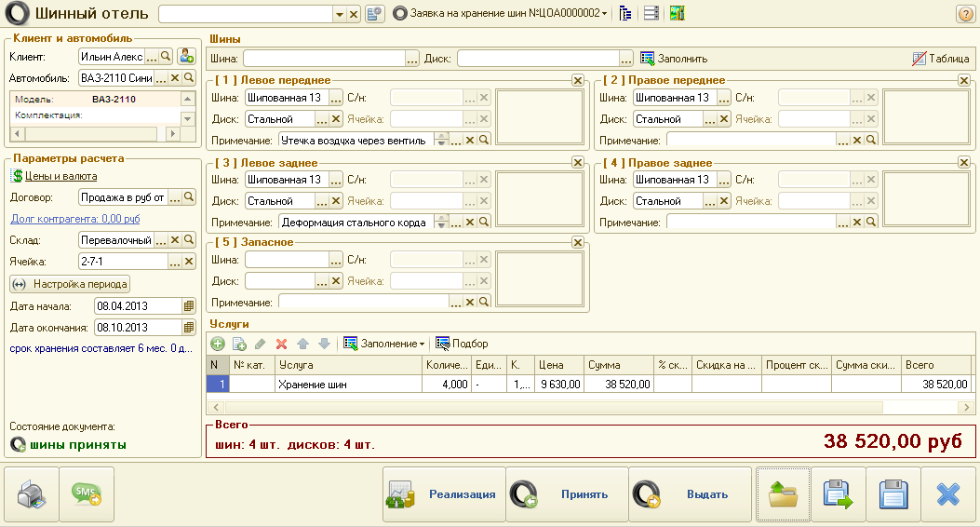The width and height of the screenshot is (980, 527).
Task: Expand the top search field dropdown arrow
Action: (x=340, y=14)
